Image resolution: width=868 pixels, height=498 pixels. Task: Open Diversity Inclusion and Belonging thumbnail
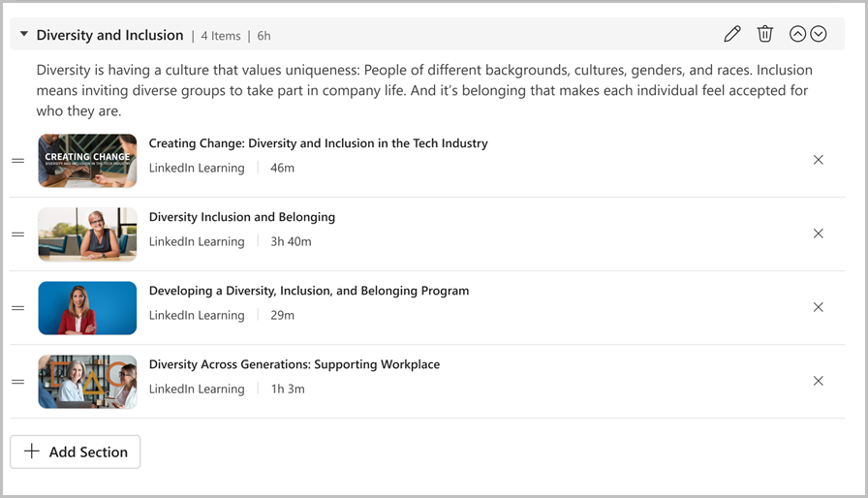[x=87, y=234]
